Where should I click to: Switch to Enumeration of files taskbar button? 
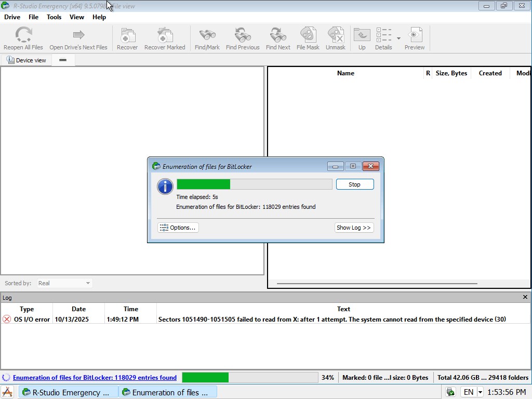[x=168, y=392]
